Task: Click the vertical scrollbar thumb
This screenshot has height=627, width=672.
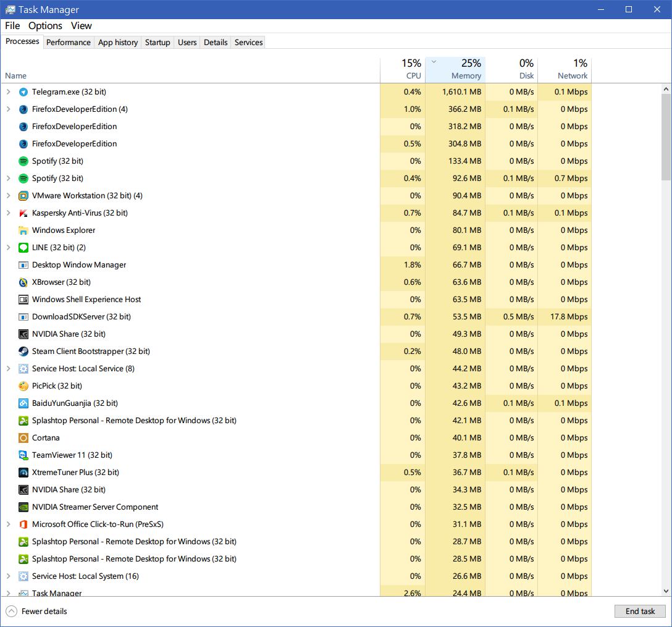Action: pyautogui.click(x=666, y=137)
